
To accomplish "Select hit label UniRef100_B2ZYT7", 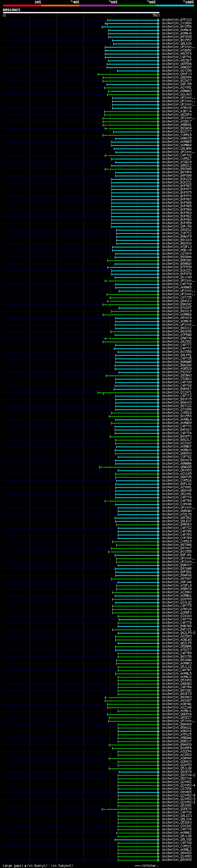I will tap(177, 132).
